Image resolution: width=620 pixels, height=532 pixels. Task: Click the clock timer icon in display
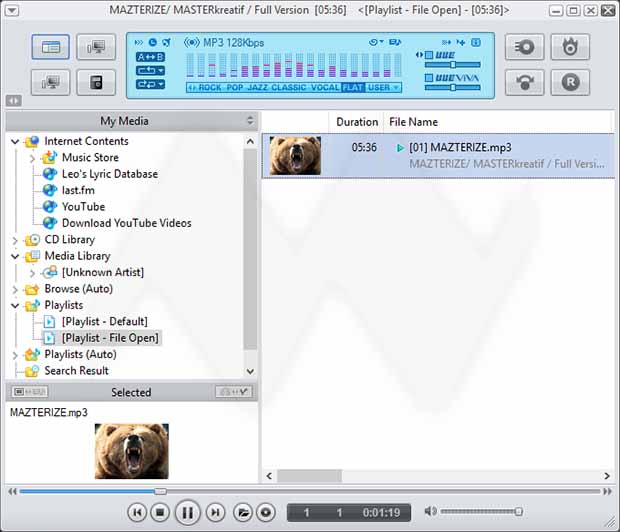click(153, 42)
